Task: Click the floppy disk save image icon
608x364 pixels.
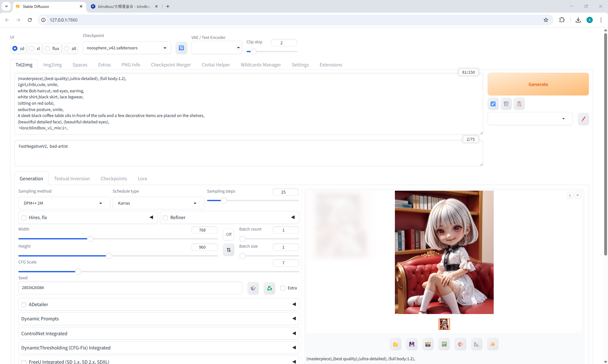Action: tap(412, 344)
